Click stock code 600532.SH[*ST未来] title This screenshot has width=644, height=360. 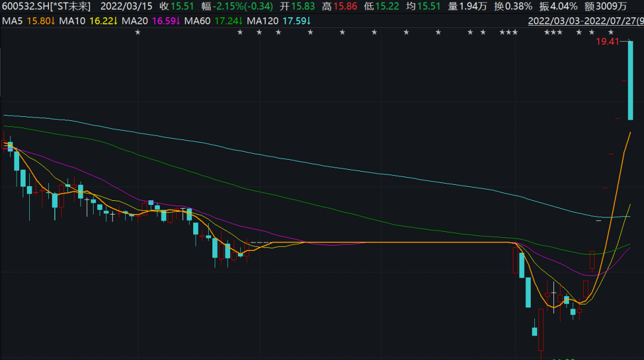[x=47, y=7]
